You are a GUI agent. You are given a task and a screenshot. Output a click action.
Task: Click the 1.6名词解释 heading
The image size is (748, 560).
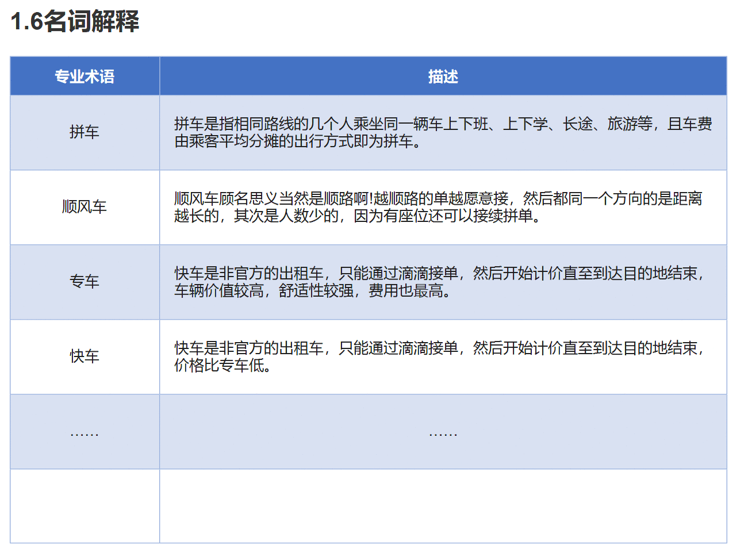pos(75,21)
